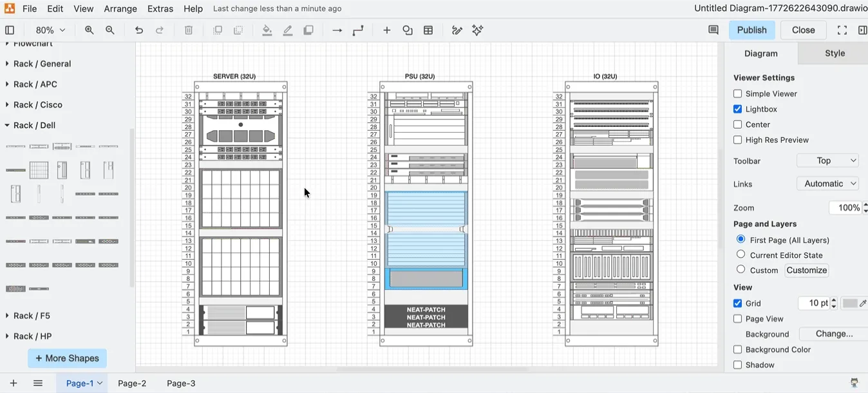868x393 pixels.
Task: Click the Customize button
Action: [807, 271]
